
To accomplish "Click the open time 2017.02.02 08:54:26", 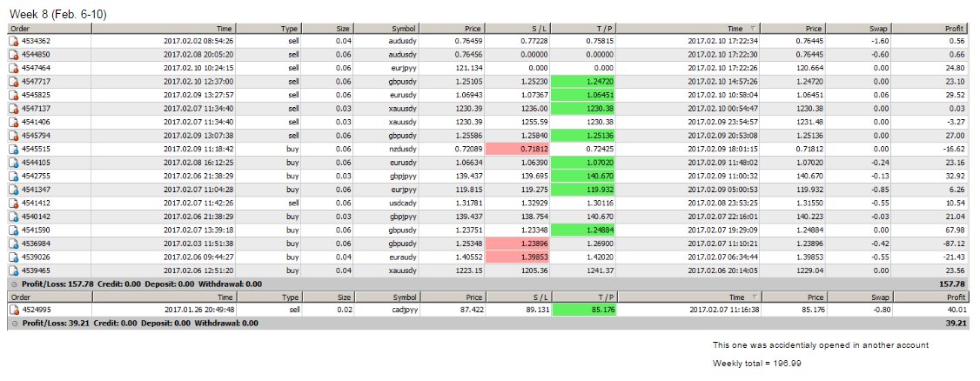I will (198, 41).
